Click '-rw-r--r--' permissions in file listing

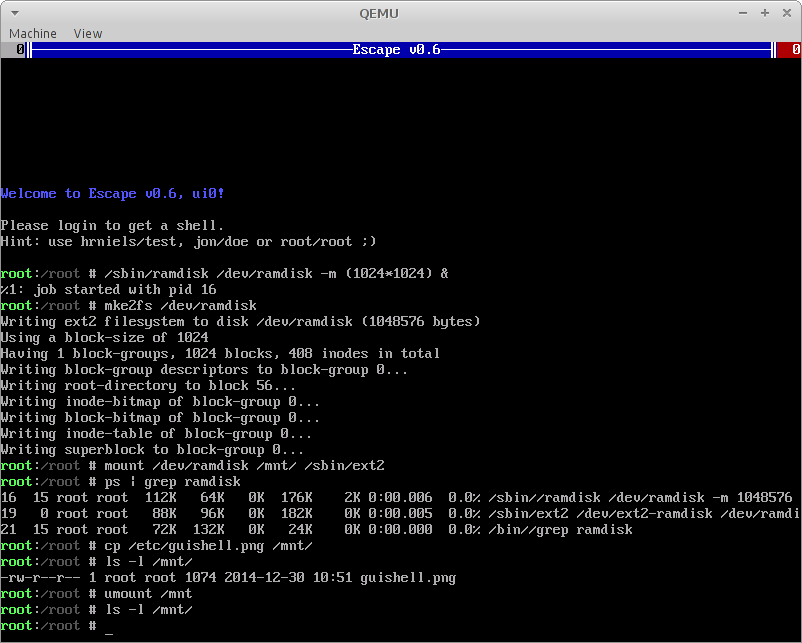[40, 578]
